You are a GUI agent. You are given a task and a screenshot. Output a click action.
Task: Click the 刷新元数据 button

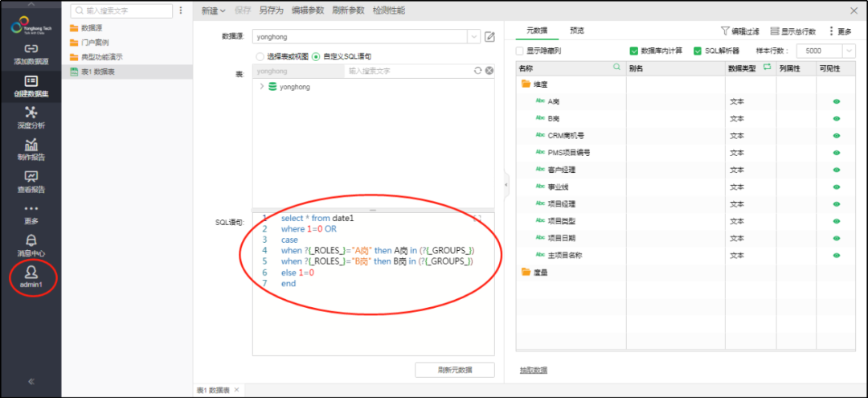pos(454,370)
